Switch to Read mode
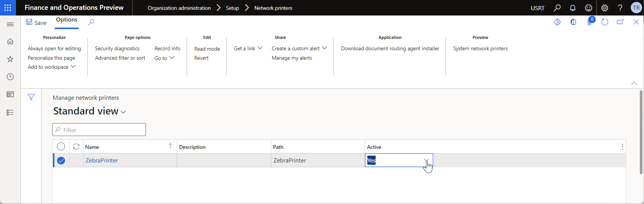This screenshot has height=204, width=644. click(207, 49)
